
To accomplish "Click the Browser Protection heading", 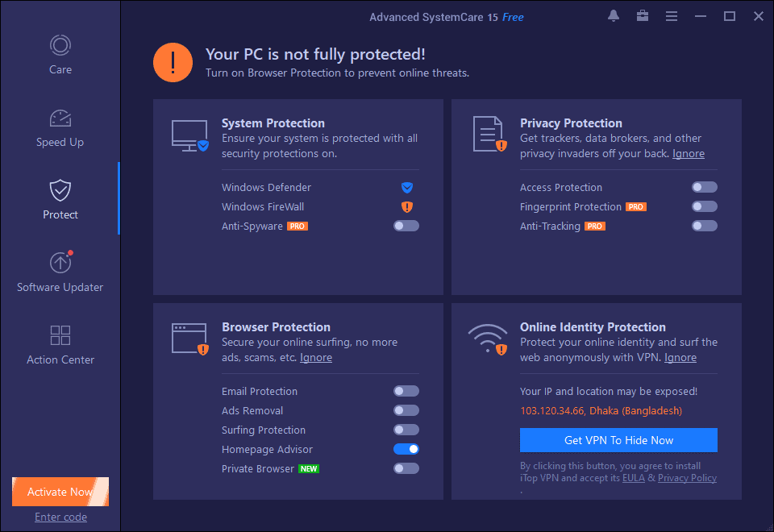I will (276, 327).
